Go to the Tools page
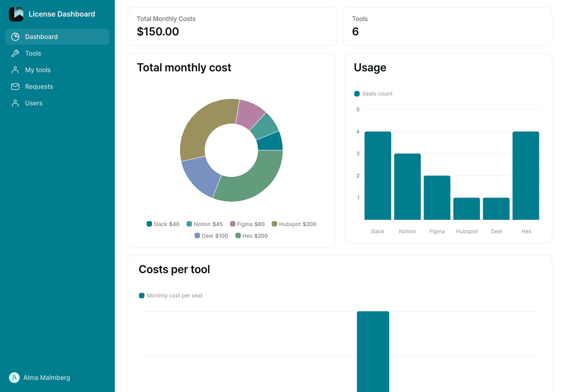565x392 pixels. click(x=57, y=53)
